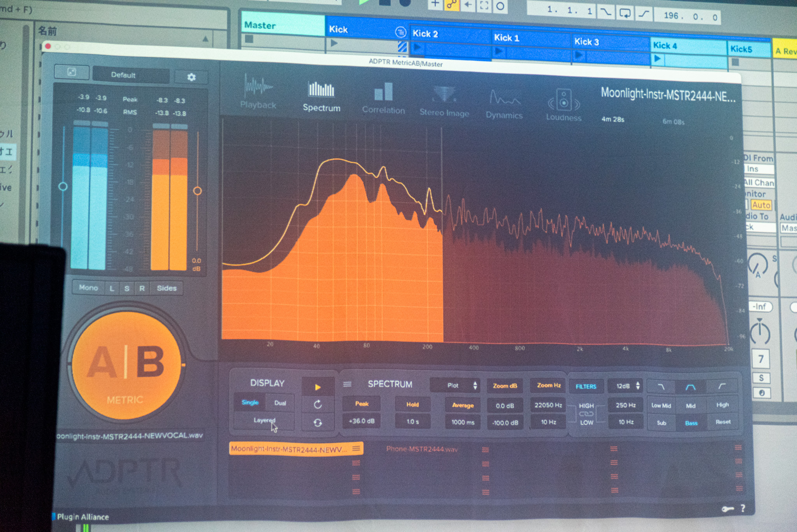Click the 0.0 dB zoom value
The image size is (797, 532).
(x=505, y=406)
